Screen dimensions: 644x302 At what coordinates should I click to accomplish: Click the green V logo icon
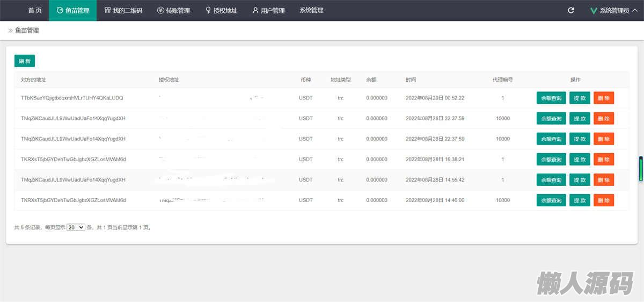[x=594, y=10]
